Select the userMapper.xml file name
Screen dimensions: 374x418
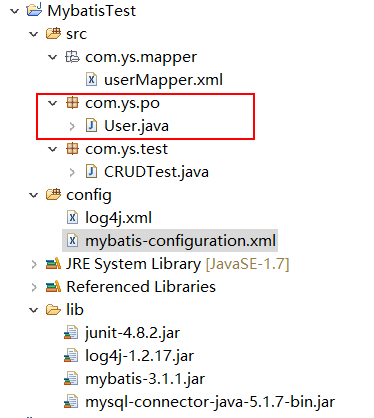pyautogui.click(x=163, y=80)
